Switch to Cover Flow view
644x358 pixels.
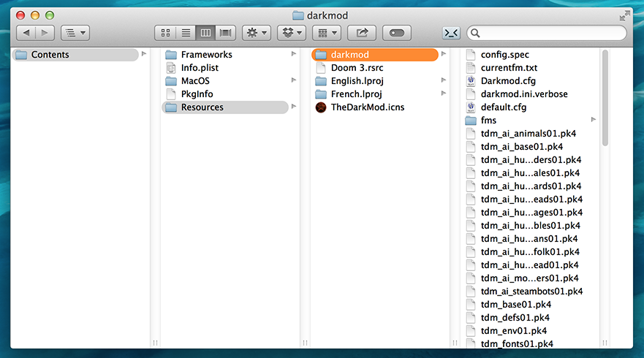(x=225, y=33)
